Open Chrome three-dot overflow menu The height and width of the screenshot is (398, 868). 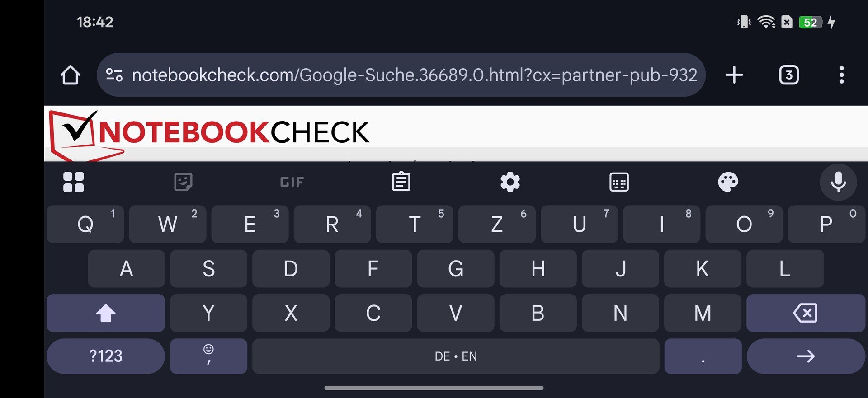click(x=841, y=75)
